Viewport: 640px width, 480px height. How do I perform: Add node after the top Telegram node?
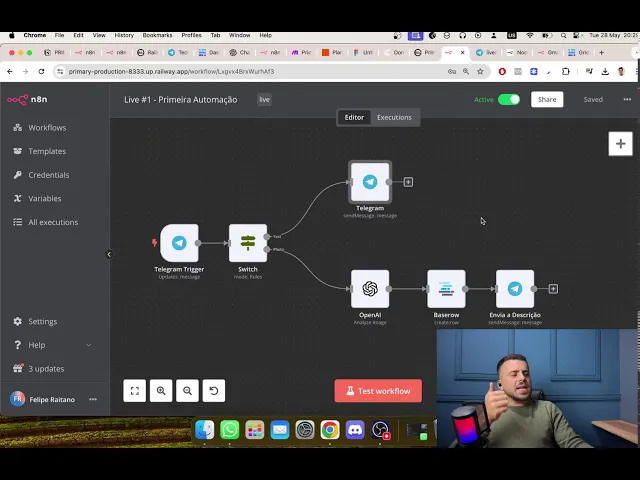coord(408,182)
